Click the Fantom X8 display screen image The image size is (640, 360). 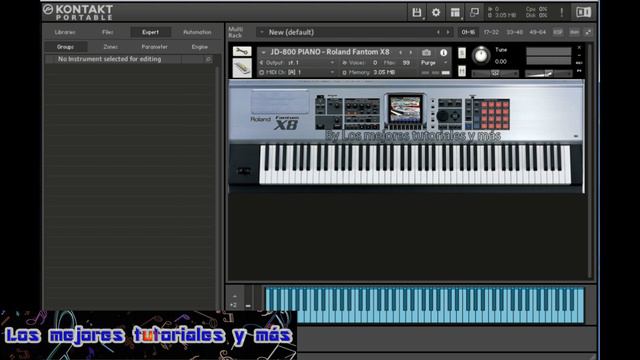coord(404,108)
